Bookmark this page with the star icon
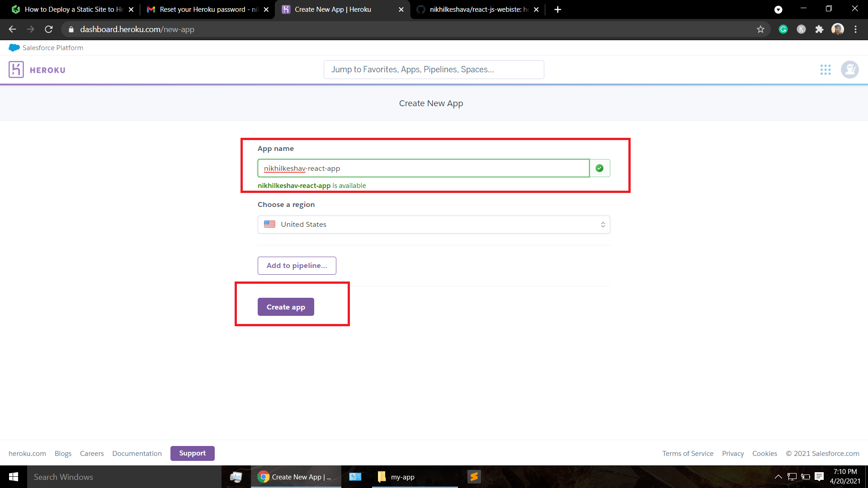This screenshot has width=868, height=488. (760, 29)
